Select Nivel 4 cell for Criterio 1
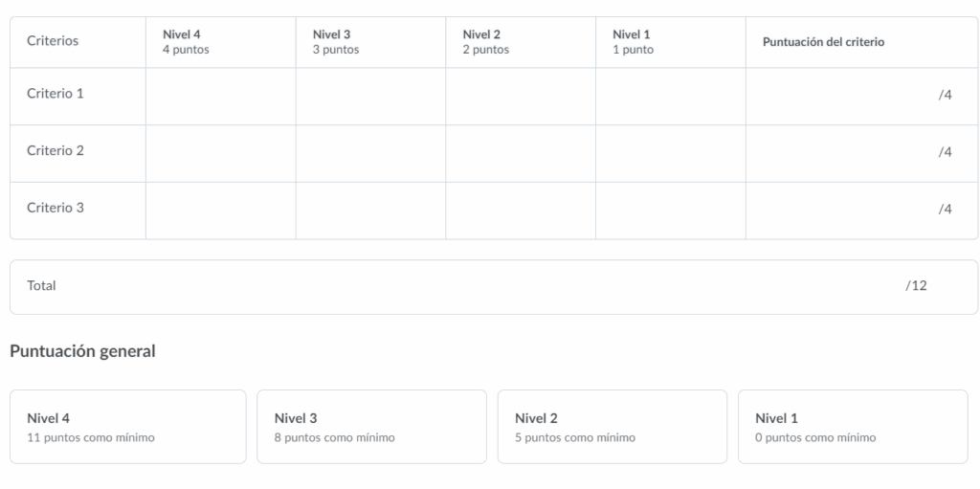Screen dimensions: 980x489 click(220, 96)
